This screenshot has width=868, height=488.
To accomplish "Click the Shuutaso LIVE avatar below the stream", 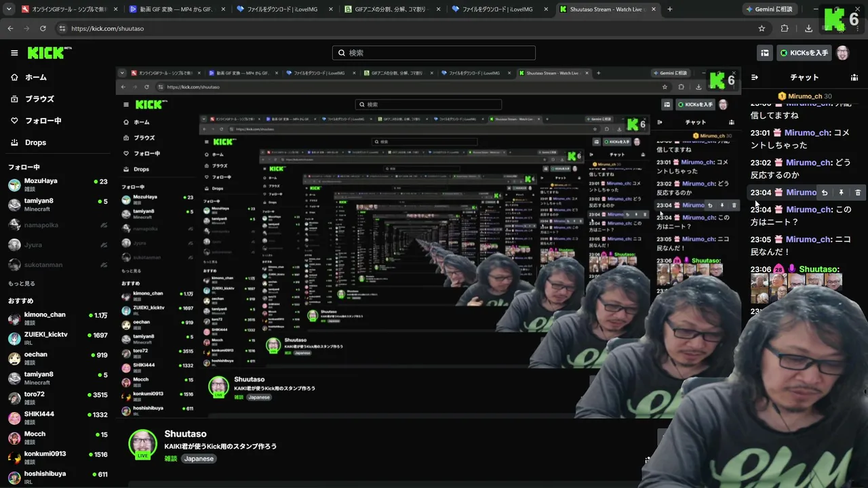I will 143,444.
